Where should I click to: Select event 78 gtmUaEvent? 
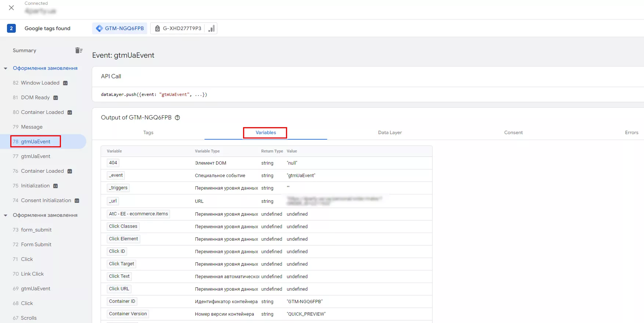pyautogui.click(x=32, y=141)
